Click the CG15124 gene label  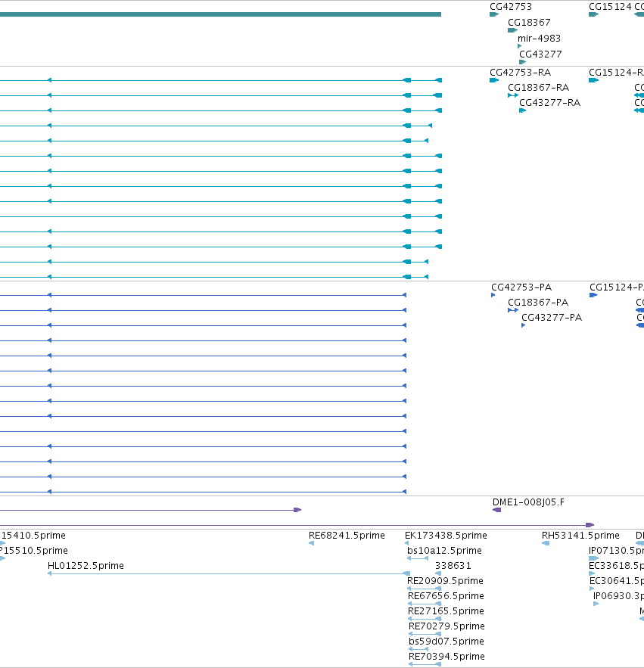pyautogui.click(x=610, y=7)
